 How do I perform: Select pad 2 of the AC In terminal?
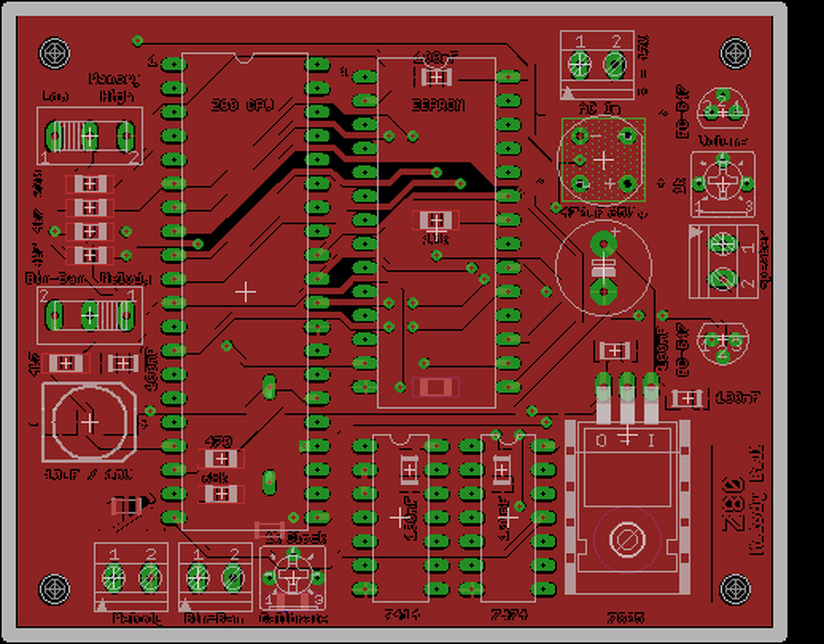tap(615, 64)
